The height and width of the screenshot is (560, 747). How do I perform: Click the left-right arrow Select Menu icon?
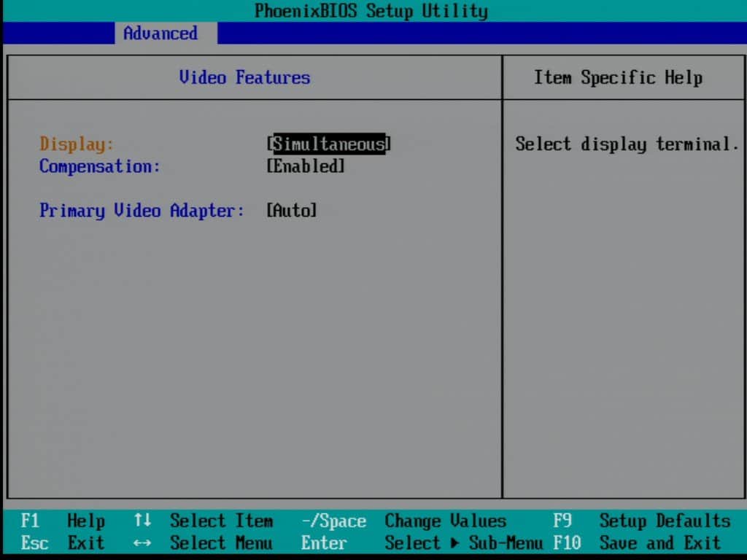(x=142, y=542)
